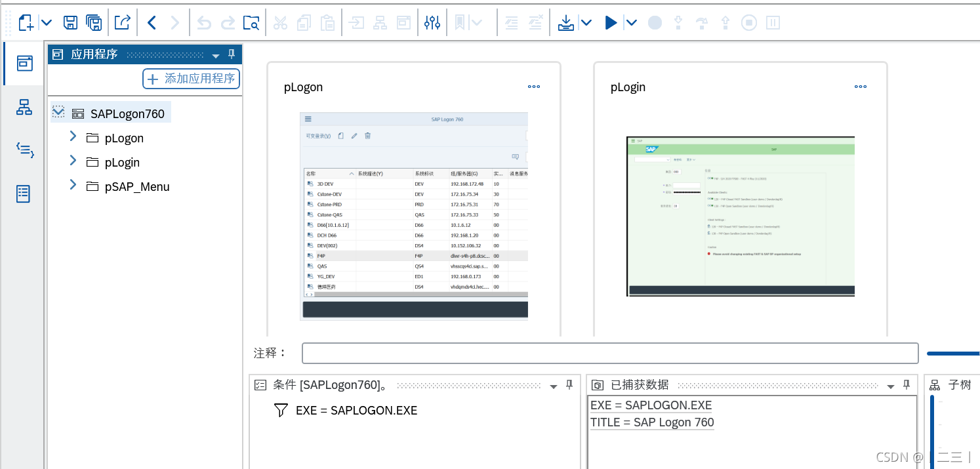Click the redo arrow icon
This screenshot has height=469, width=980.
(228, 23)
